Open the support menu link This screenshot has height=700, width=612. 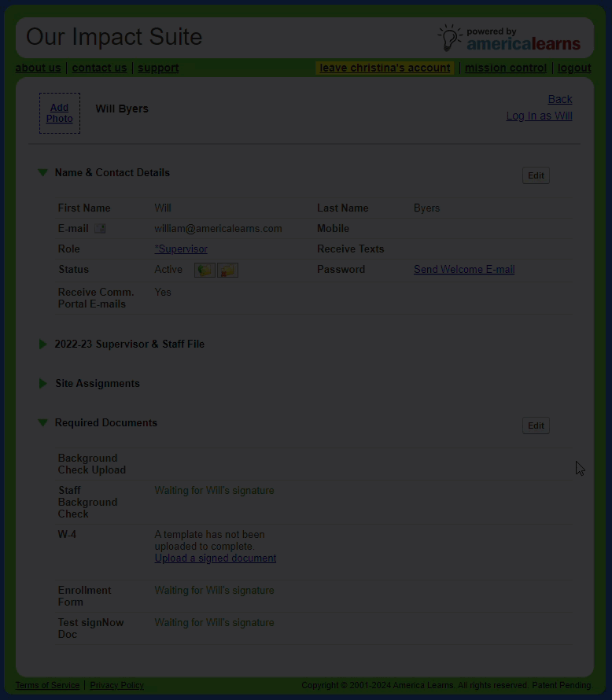158,68
